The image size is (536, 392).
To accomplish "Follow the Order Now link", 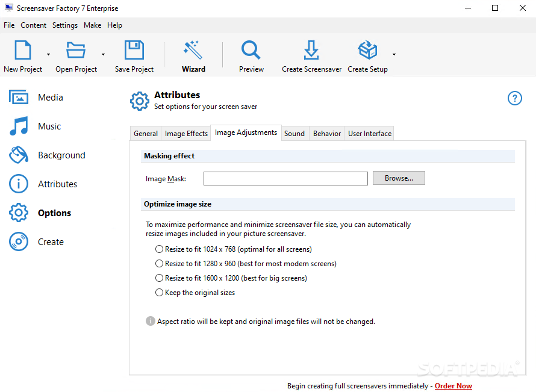I will (453, 386).
